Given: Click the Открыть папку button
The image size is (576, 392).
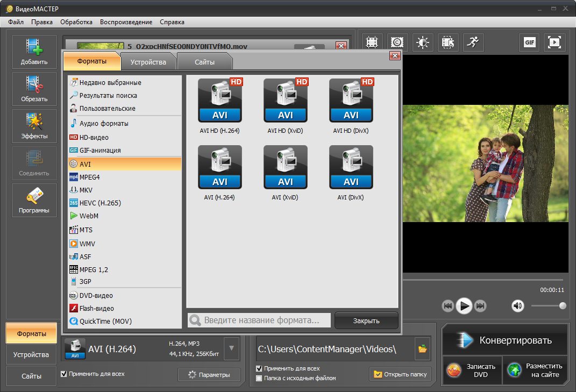Looking at the screenshot, I should coord(400,374).
